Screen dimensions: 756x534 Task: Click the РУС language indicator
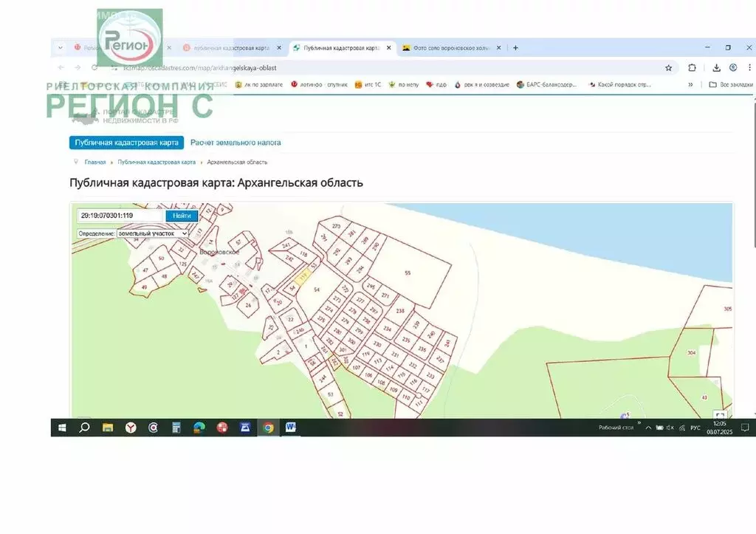695,428
